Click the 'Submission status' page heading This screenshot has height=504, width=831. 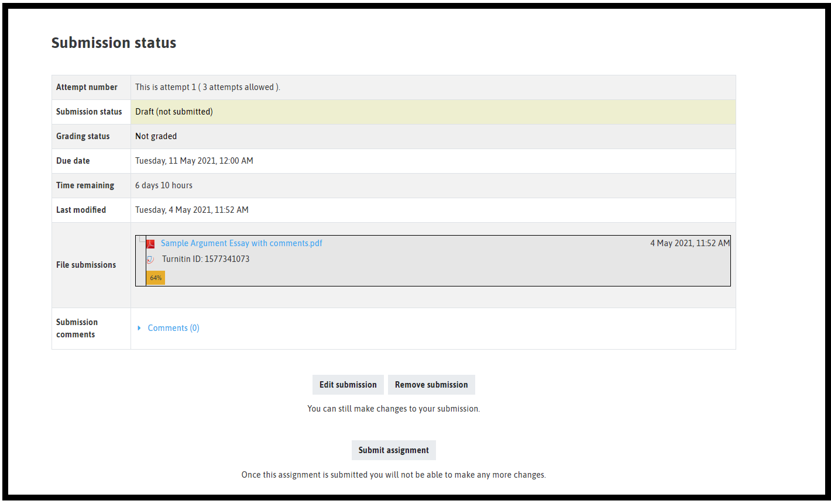click(x=114, y=43)
